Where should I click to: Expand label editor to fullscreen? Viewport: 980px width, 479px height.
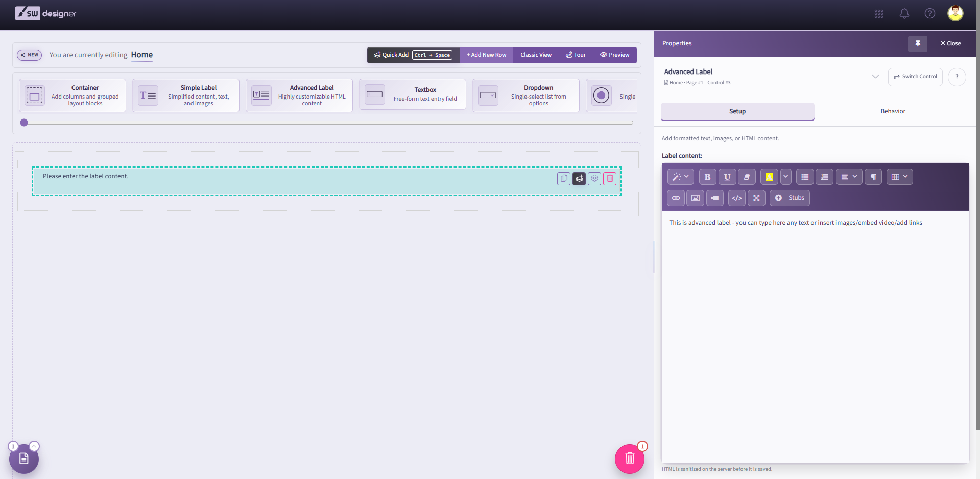[x=756, y=198]
